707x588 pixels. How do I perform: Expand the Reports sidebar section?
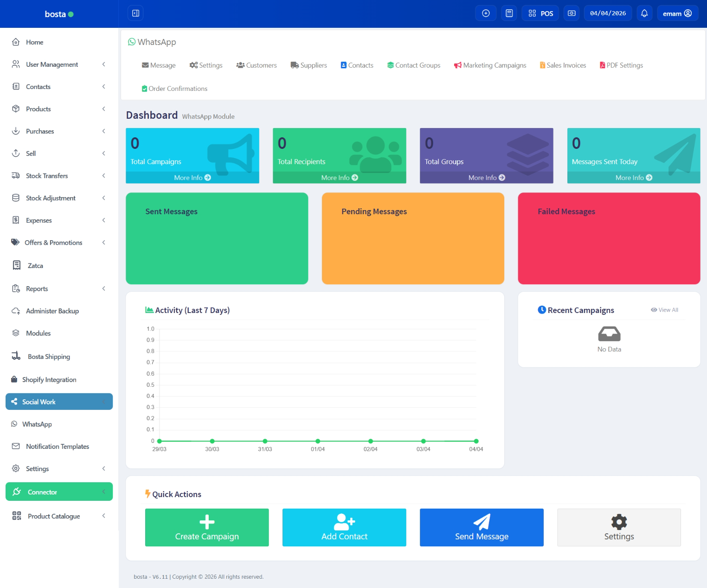click(103, 289)
